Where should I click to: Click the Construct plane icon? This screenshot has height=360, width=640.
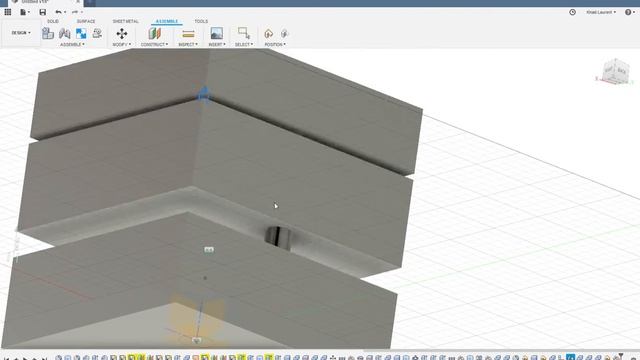(155, 33)
